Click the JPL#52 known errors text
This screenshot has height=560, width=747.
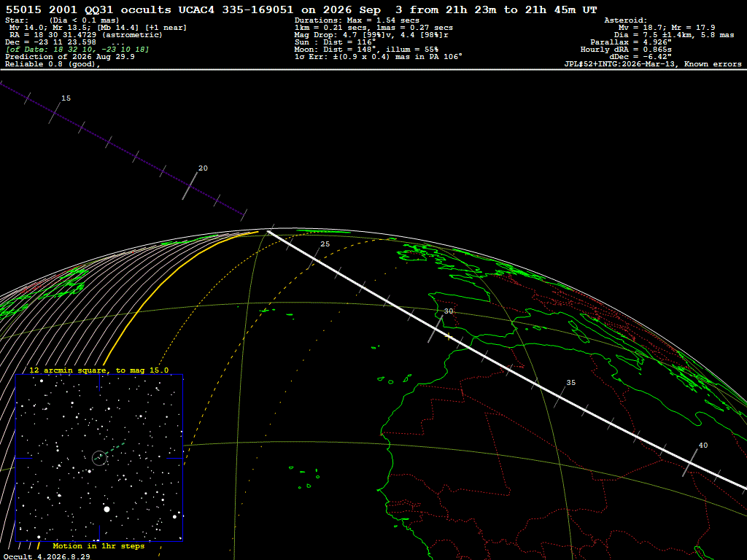653,64
